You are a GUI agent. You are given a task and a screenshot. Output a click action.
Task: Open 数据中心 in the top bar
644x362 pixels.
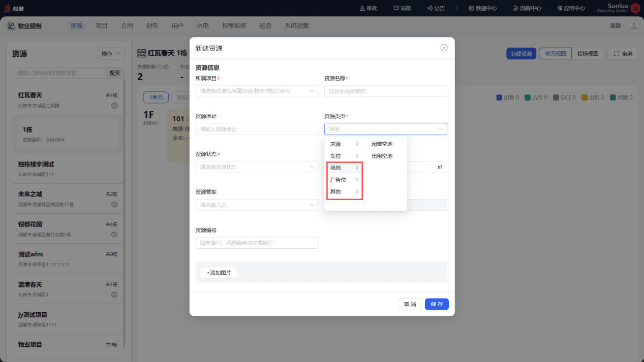(483, 8)
